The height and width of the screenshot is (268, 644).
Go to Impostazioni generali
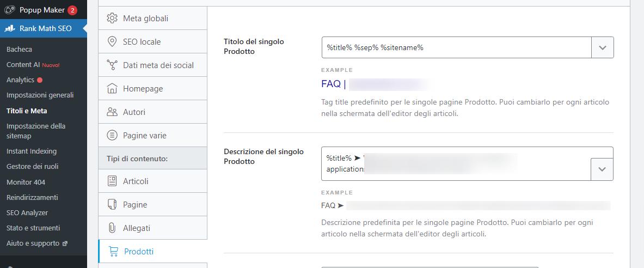tap(40, 95)
